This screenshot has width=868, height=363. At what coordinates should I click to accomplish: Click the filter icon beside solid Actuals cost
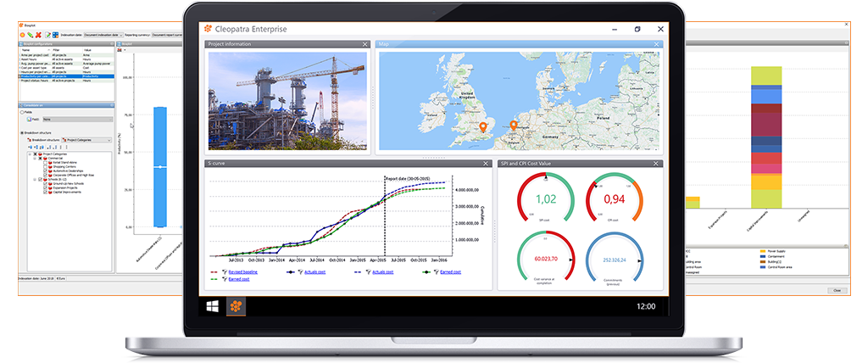pyautogui.click(x=301, y=272)
